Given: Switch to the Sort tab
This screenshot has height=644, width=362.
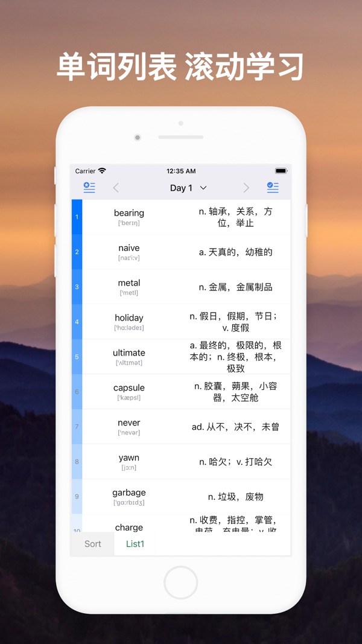Looking at the screenshot, I should pyautogui.click(x=93, y=544).
